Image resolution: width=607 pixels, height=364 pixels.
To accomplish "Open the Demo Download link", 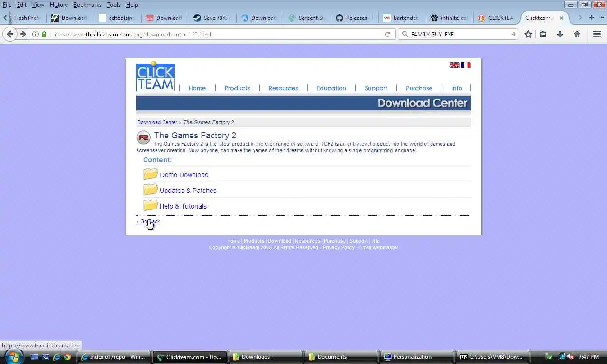I will click(x=184, y=175).
